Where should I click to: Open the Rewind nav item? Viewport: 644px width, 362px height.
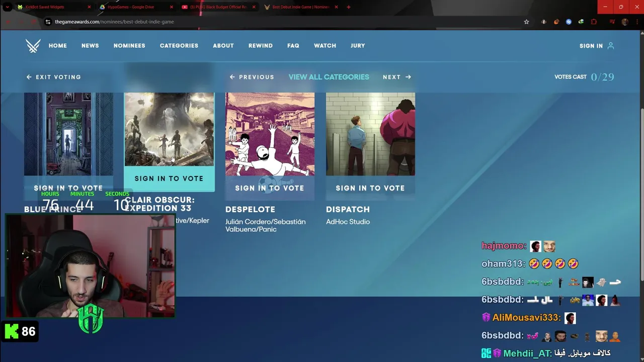261,46
